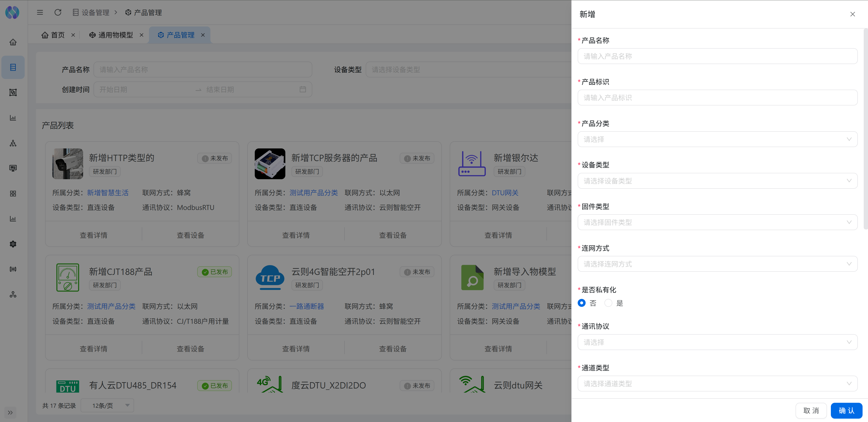Click the home icon in sidebar

click(13, 42)
